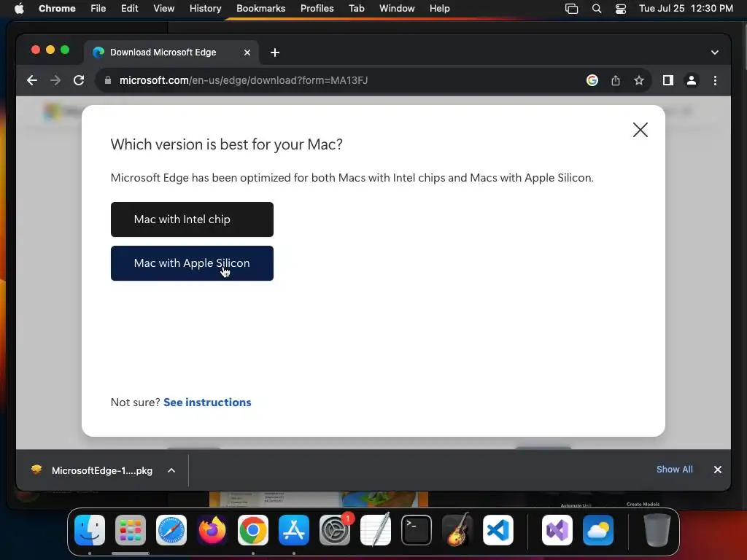This screenshot has height=560, width=747.
Task: Open the Profiles menu
Action: [x=317, y=9]
